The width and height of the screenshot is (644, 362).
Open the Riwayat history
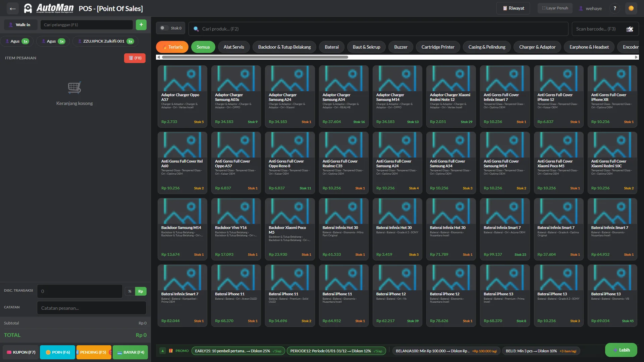click(x=513, y=8)
